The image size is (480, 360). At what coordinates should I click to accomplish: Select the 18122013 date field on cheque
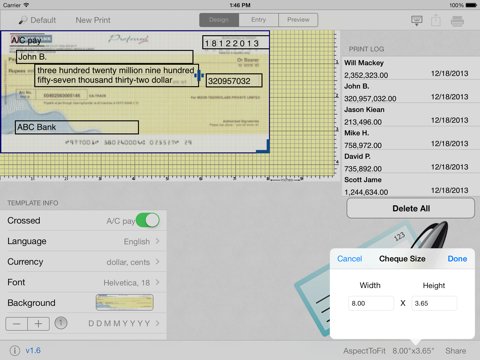pyautogui.click(x=236, y=43)
